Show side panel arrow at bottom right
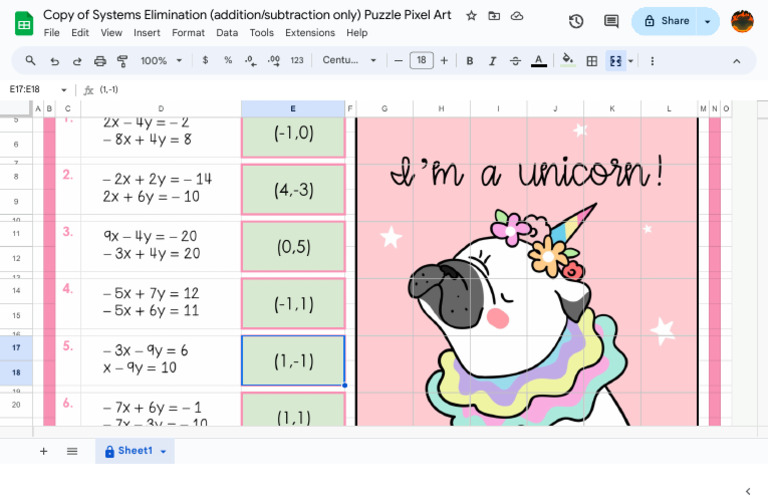 (x=748, y=491)
